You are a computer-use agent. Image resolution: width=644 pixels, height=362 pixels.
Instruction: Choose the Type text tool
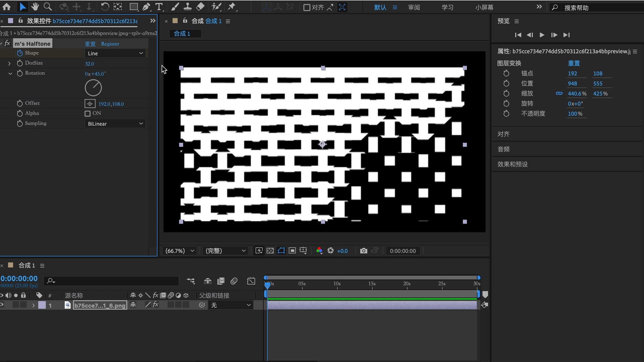tap(159, 7)
